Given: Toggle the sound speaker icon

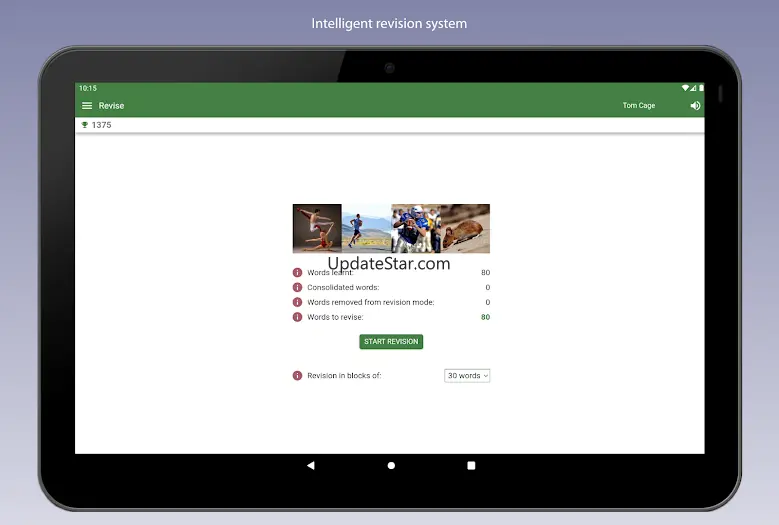Looking at the screenshot, I should [x=695, y=106].
